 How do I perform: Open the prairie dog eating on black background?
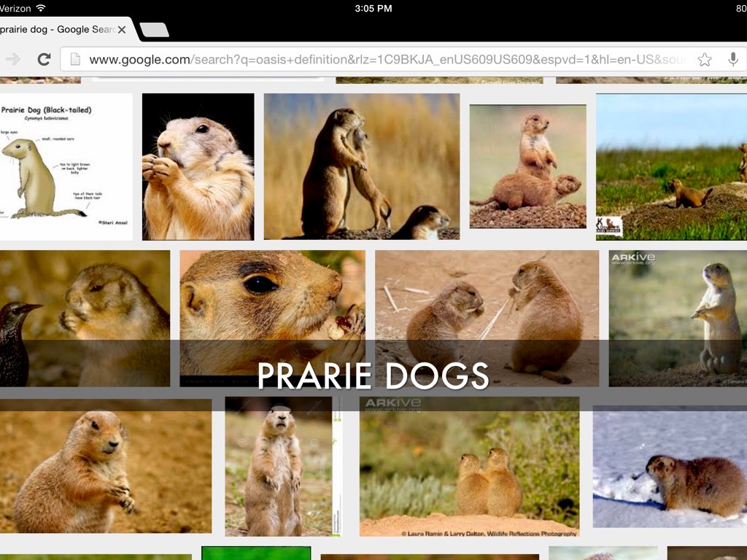pos(198,166)
